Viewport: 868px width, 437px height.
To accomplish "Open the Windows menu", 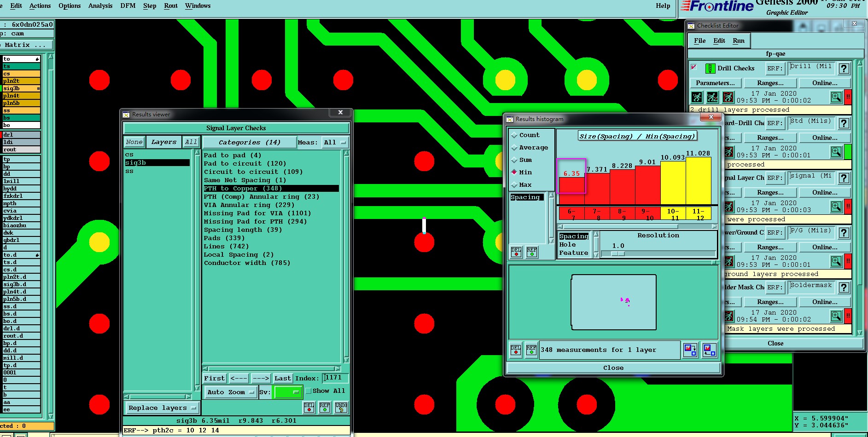I will 198,6.
